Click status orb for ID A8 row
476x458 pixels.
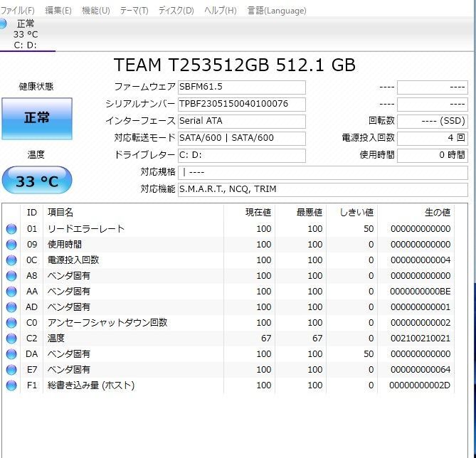[x=11, y=276]
